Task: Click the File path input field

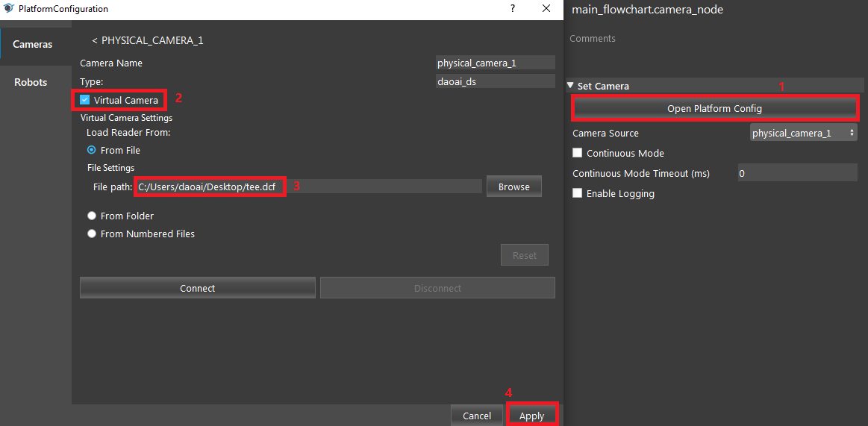Action: (x=307, y=187)
